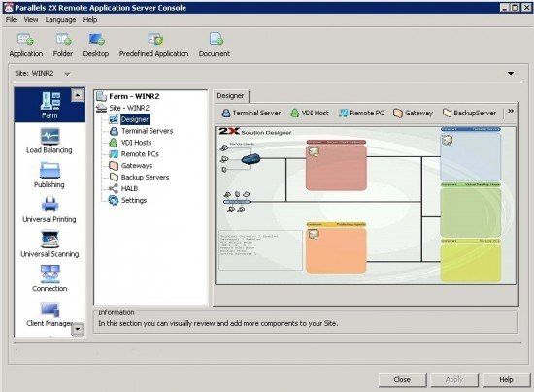Open the Connection category
Viewport: 534px width, 392px height.
pyautogui.click(x=50, y=279)
